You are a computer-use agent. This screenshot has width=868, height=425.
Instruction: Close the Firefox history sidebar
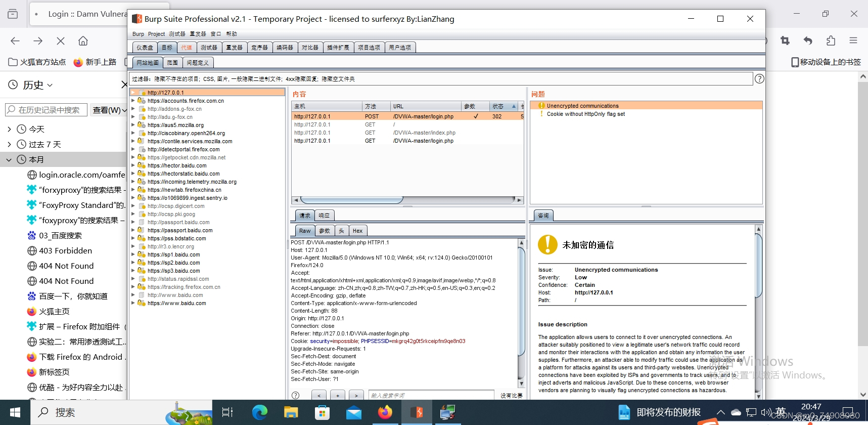[124, 84]
